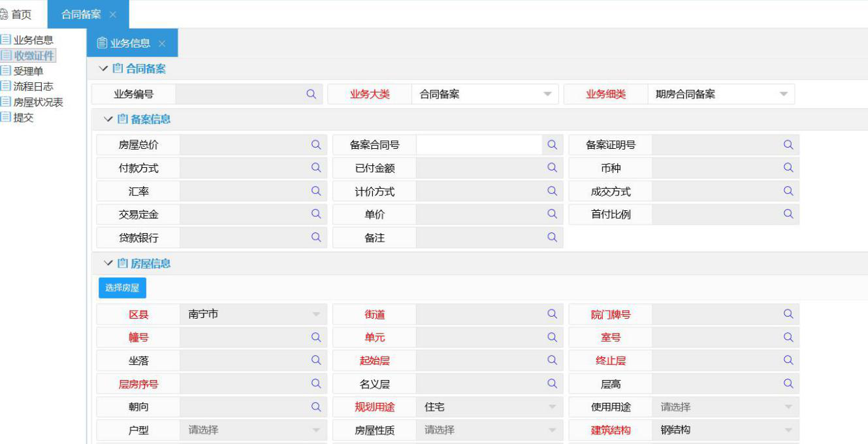Click the search icon for 朝向
Viewport: 868px width, 444px height.
(316, 406)
